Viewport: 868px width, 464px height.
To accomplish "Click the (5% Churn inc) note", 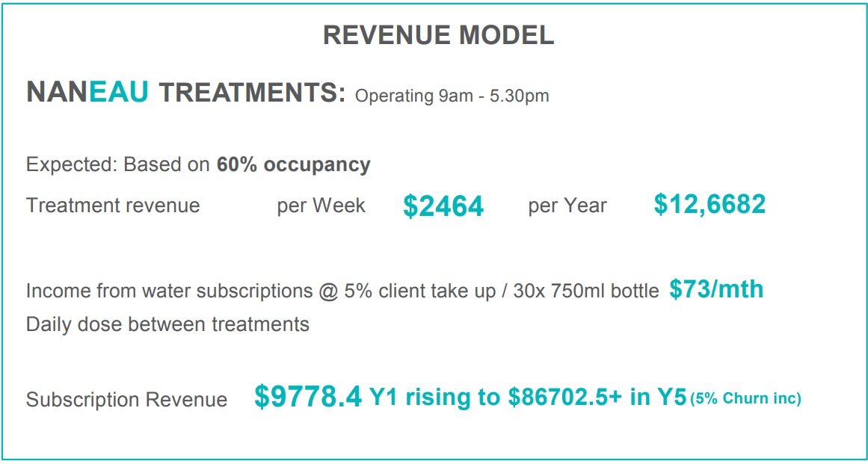I will (745, 398).
